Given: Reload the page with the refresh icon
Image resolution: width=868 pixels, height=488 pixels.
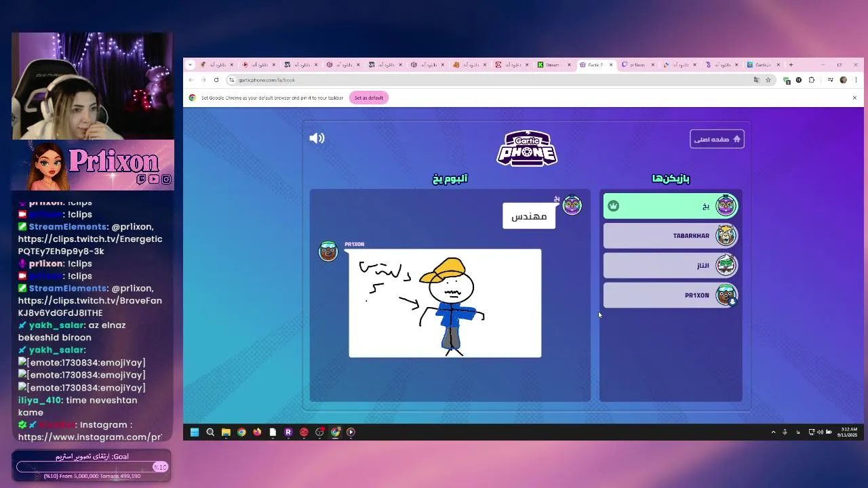Looking at the screenshot, I should click(216, 80).
